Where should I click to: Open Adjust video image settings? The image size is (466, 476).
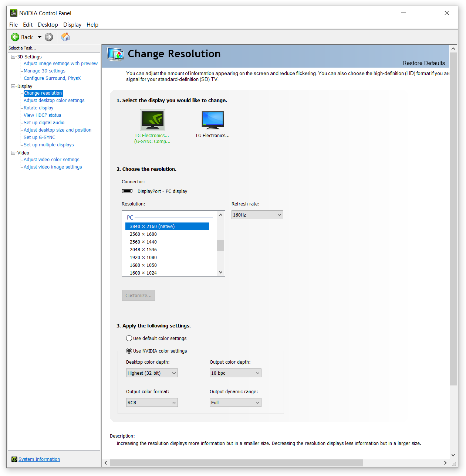[x=53, y=167]
